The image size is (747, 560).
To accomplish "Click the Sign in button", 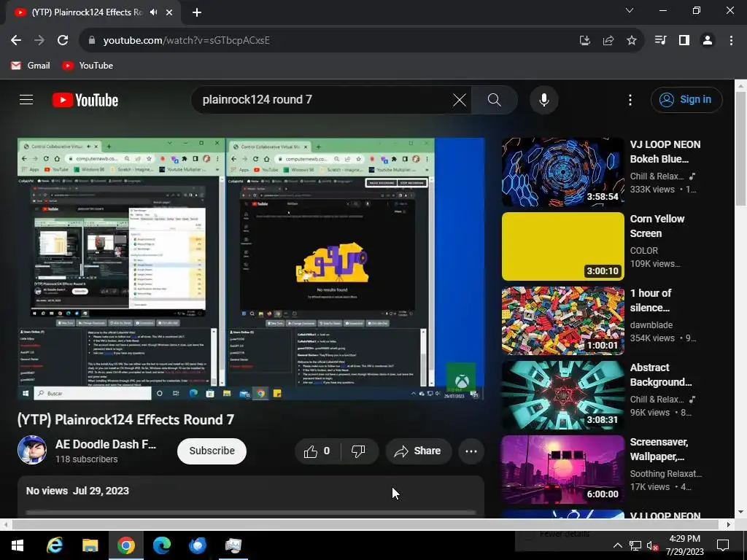I will click(x=686, y=99).
